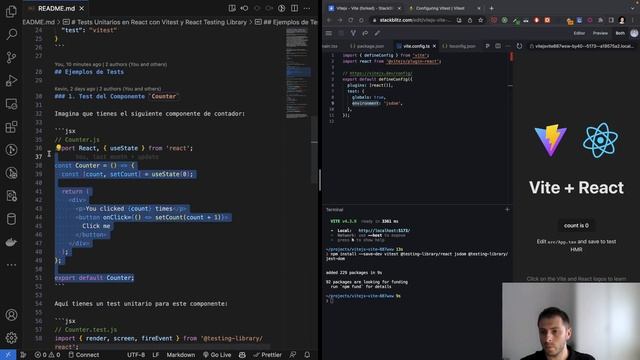Open the StackBlitz hamburger menu

[329, 33]
